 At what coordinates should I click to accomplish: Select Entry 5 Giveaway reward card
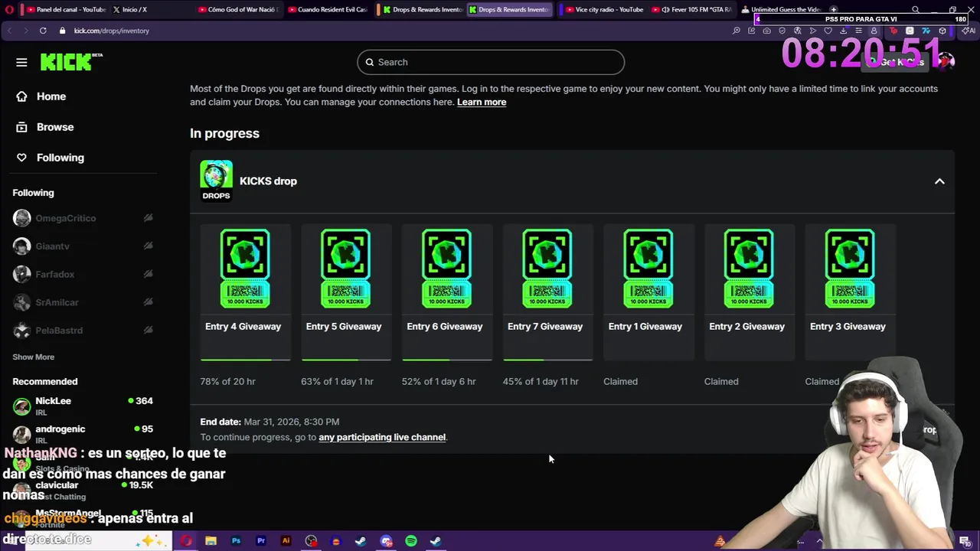345,291
